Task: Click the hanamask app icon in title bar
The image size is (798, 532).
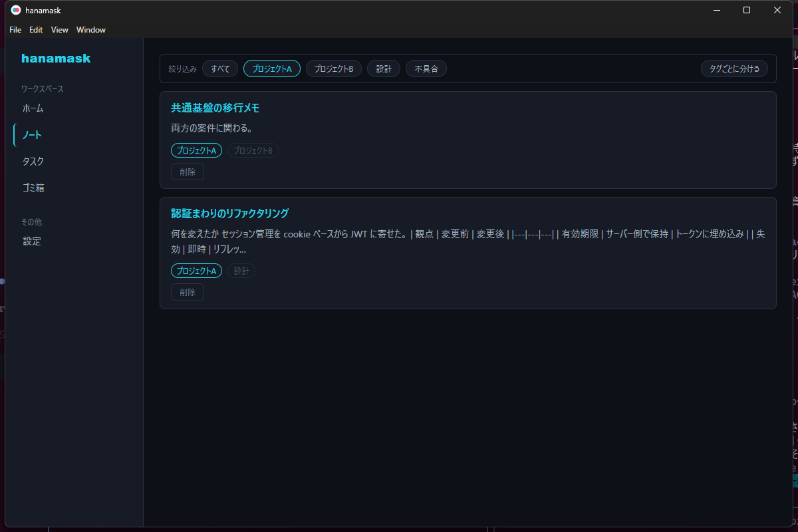Action: click(16, 10)
